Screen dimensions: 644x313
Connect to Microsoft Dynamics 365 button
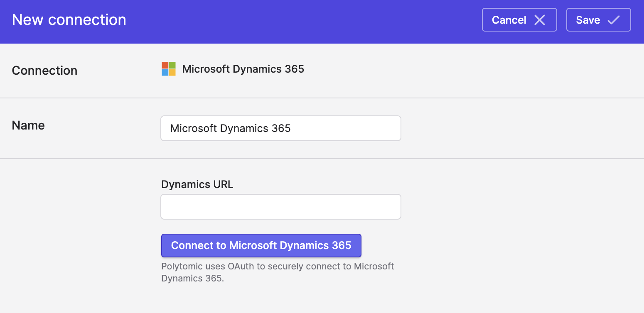pos(261,245)
